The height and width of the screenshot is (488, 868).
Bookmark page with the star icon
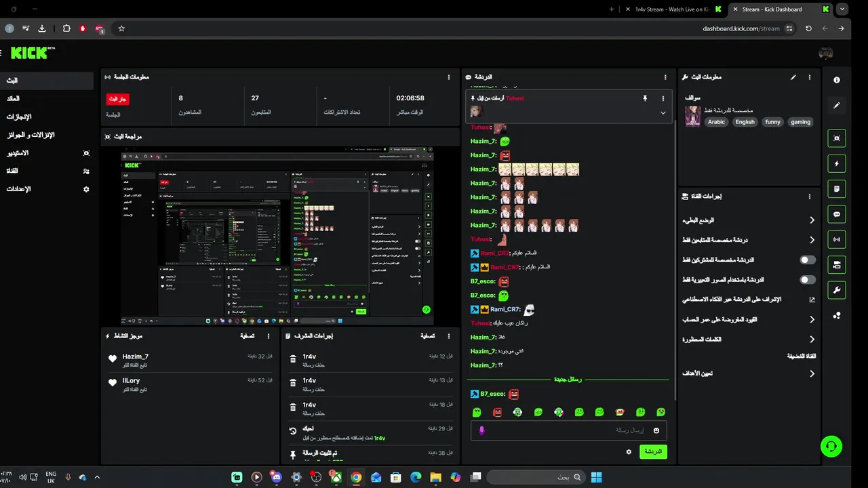121,28
